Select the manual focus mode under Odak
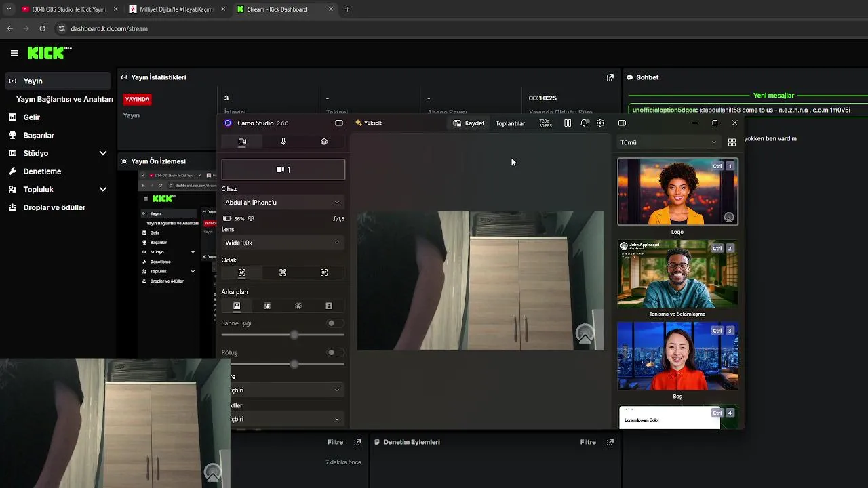 click(324, 272)
